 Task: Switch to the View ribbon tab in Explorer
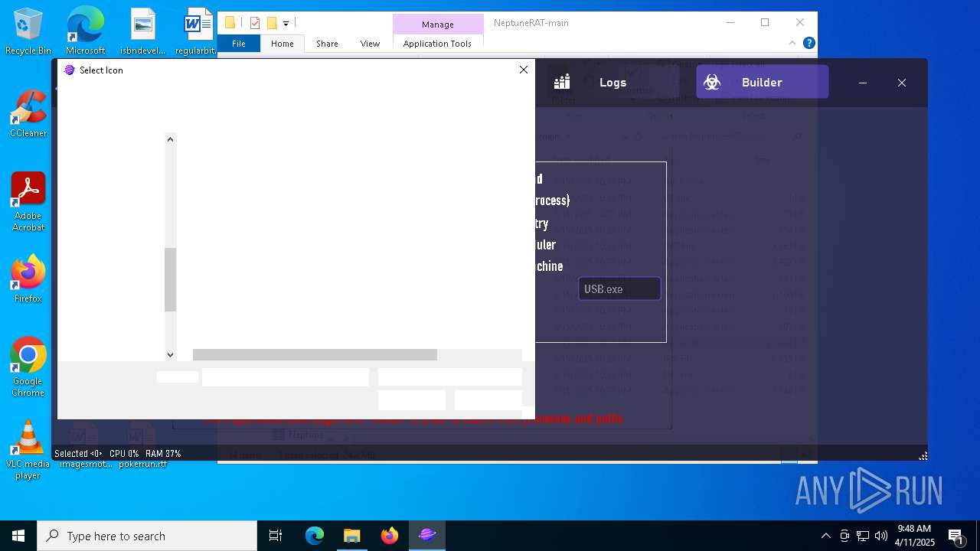click(370, 44)
